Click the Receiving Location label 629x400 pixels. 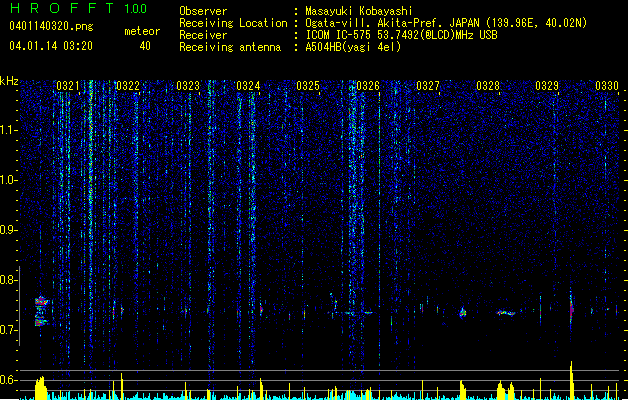click(233, 23)
